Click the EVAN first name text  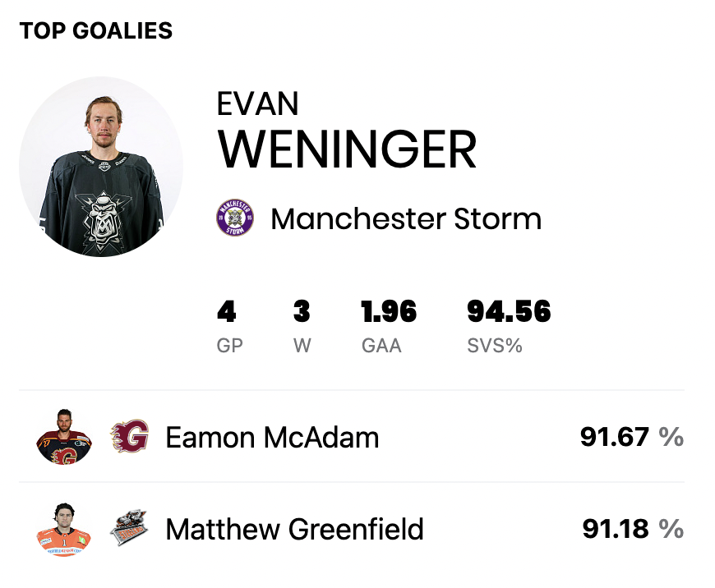point(257,104)
